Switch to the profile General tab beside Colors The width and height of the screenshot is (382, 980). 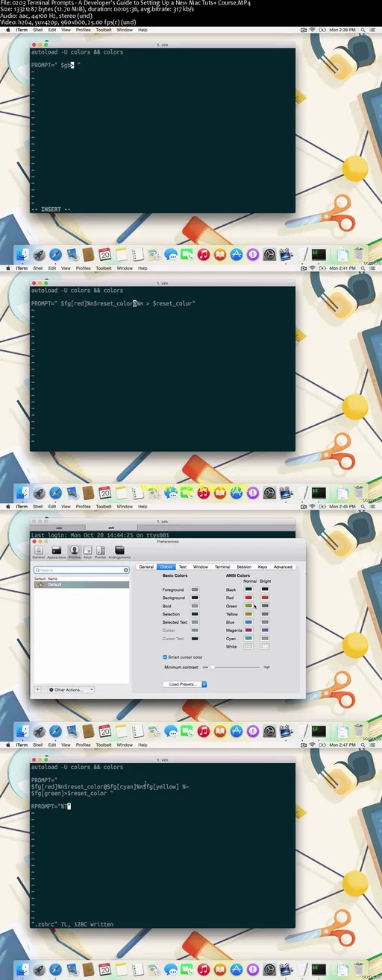(146, 567)
